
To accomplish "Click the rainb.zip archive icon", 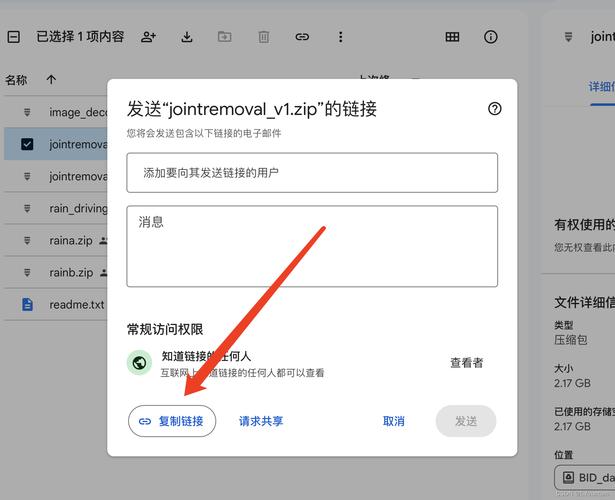I will pos(27,272).
